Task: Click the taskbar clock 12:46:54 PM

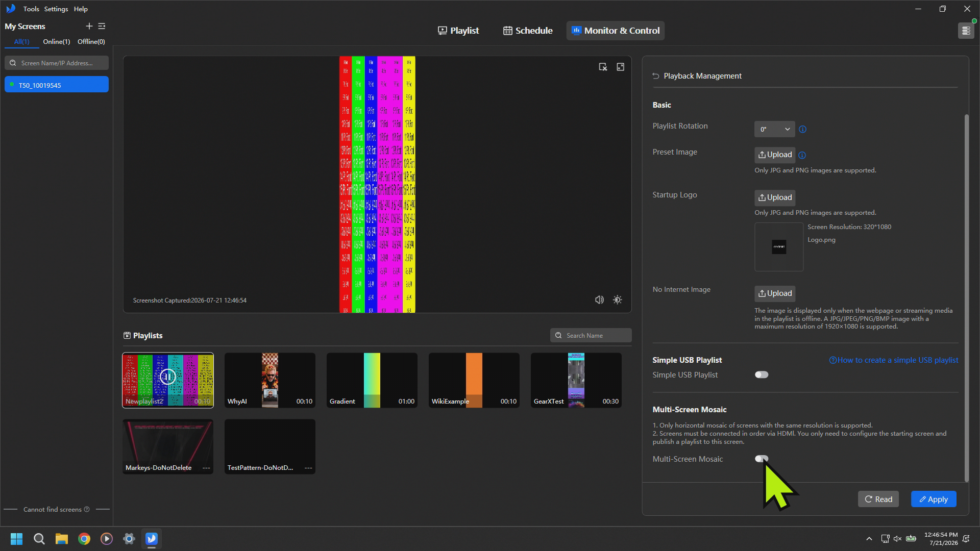Action: 941,535
